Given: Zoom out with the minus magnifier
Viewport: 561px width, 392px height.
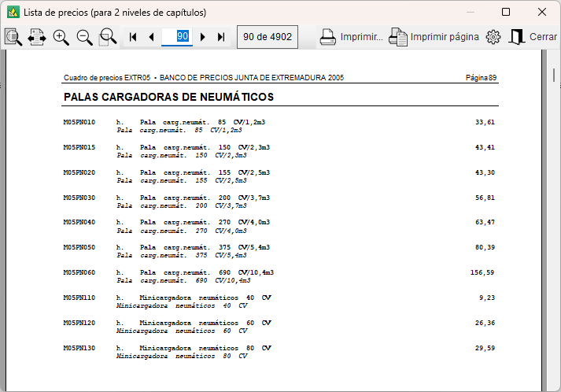Looking at the screenshot, I should (84, 37).
